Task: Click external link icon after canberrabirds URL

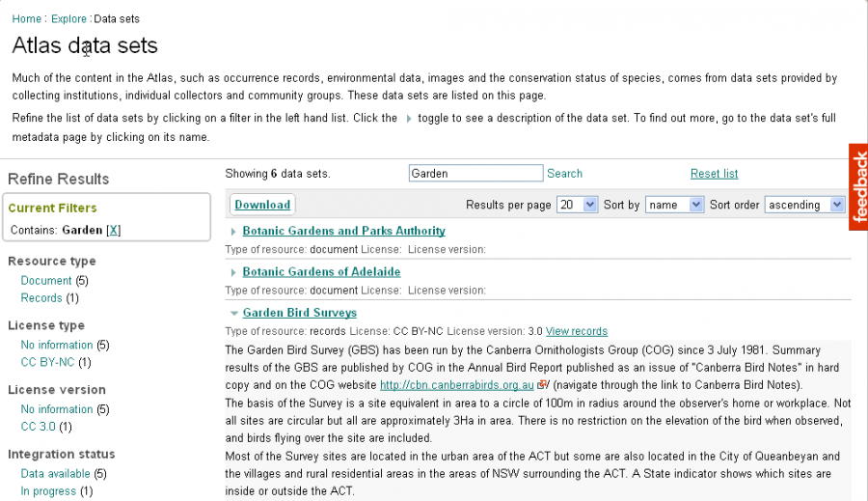Action: click(543, 385)
